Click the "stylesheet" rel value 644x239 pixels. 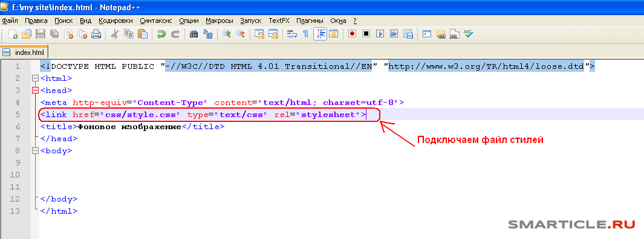pos(328,115)
